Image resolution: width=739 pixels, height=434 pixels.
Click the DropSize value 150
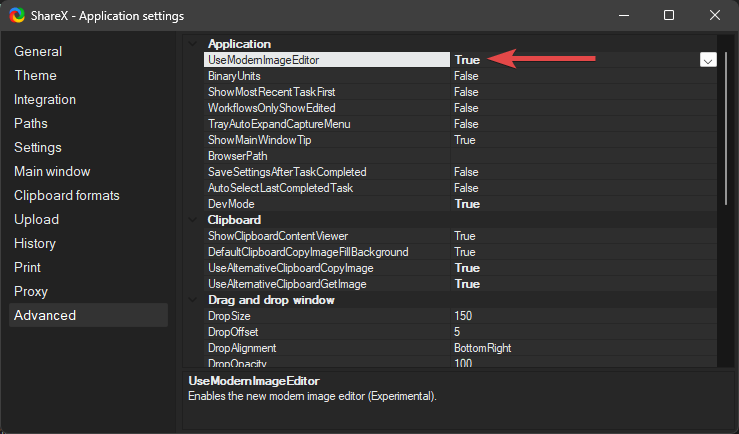tap(463, 316)
